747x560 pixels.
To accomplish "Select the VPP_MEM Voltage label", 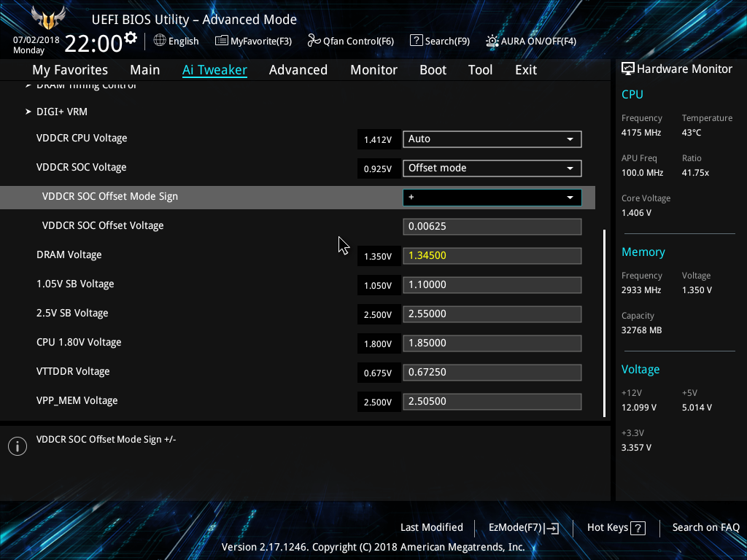I will 77,400.
